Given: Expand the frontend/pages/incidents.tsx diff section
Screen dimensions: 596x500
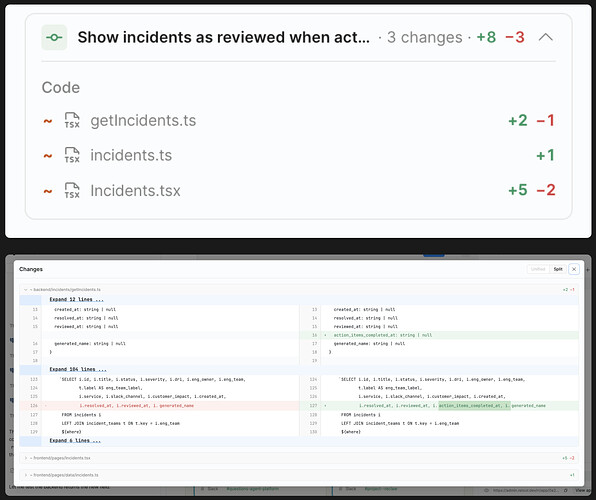Looking at the screenshot, I should (x=26, y=458).
